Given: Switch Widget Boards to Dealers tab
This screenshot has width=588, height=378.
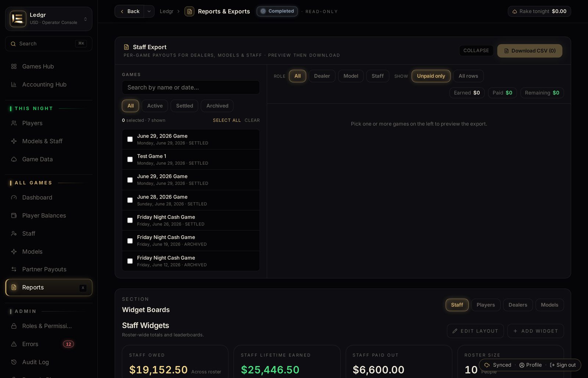Looking at the screenshot, I should 517,305.
